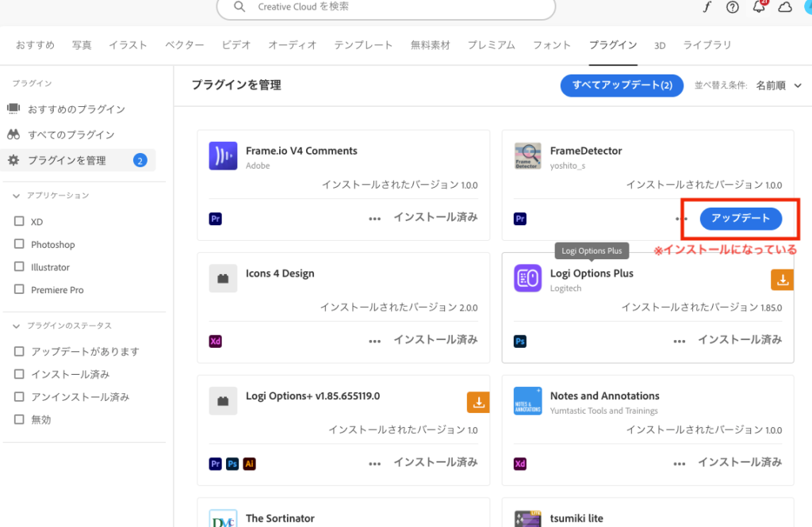Viewport: 812px width, 527px height.
Task: Switch to the 3D tab
Action: pos(660,45)
